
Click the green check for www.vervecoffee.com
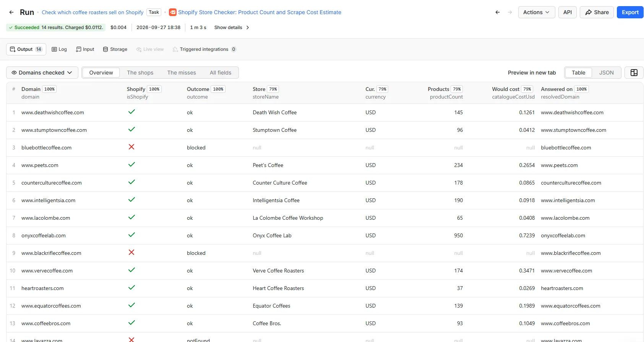(x=131, y=270)
